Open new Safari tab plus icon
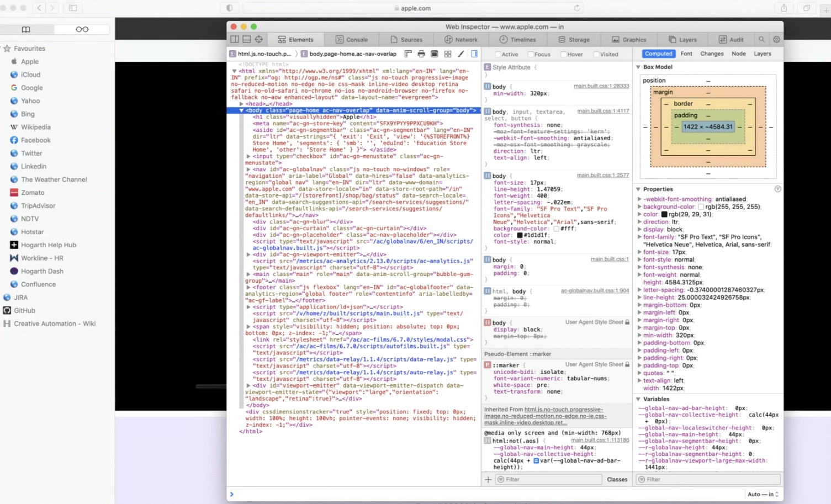The image size is (831, 504). (826, 10)
